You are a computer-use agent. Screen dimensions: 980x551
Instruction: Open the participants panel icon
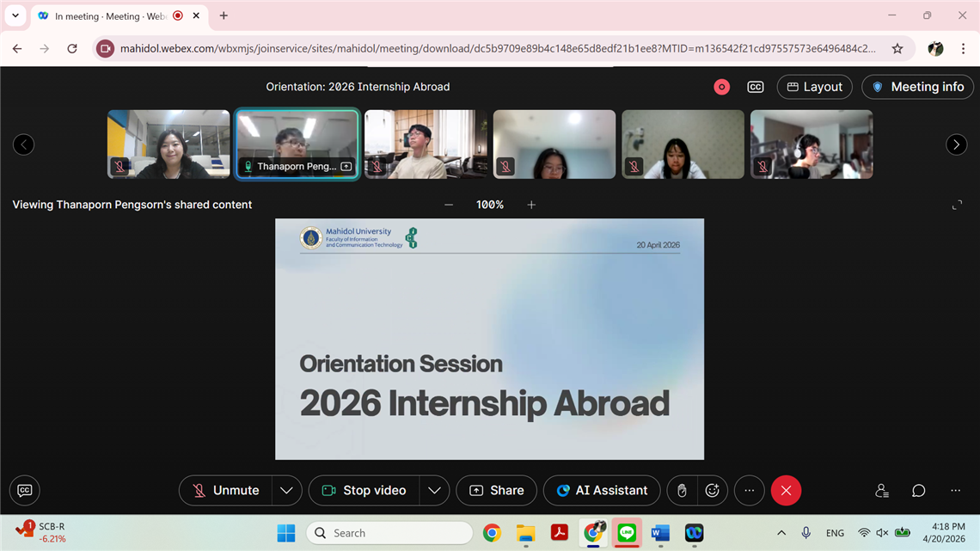click(x=881, y=490)
